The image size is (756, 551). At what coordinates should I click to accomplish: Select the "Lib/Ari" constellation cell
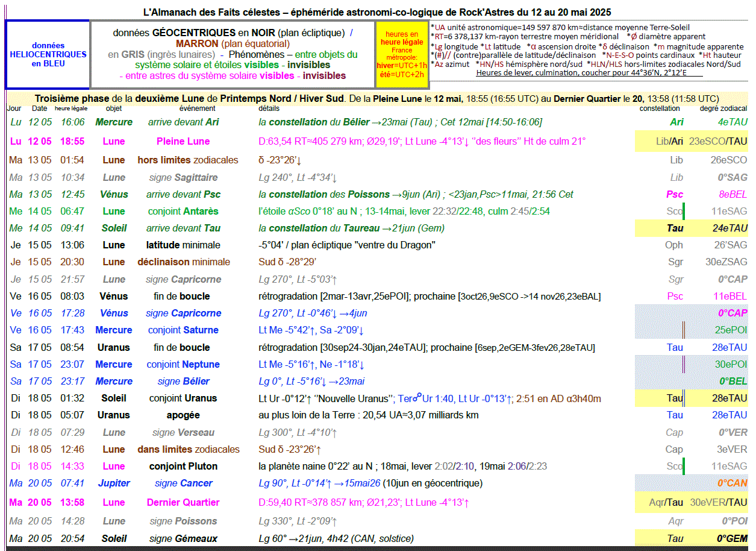pyautogui.click(x=669, y=141)
